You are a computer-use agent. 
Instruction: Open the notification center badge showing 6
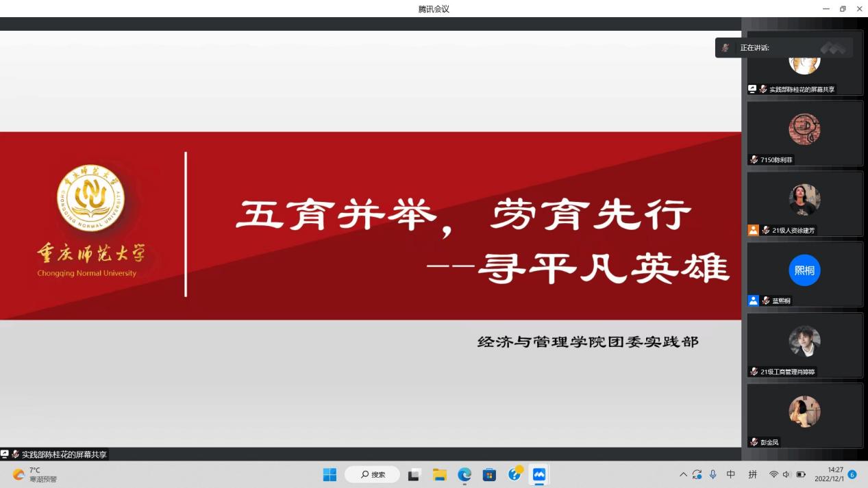(852, 474)
